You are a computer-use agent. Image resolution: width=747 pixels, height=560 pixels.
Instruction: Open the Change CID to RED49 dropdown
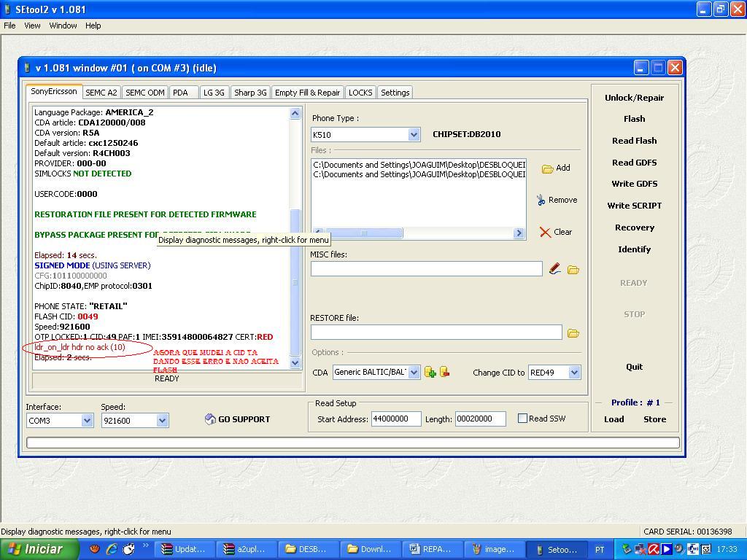pyautogui.click(x=574, y=373)
